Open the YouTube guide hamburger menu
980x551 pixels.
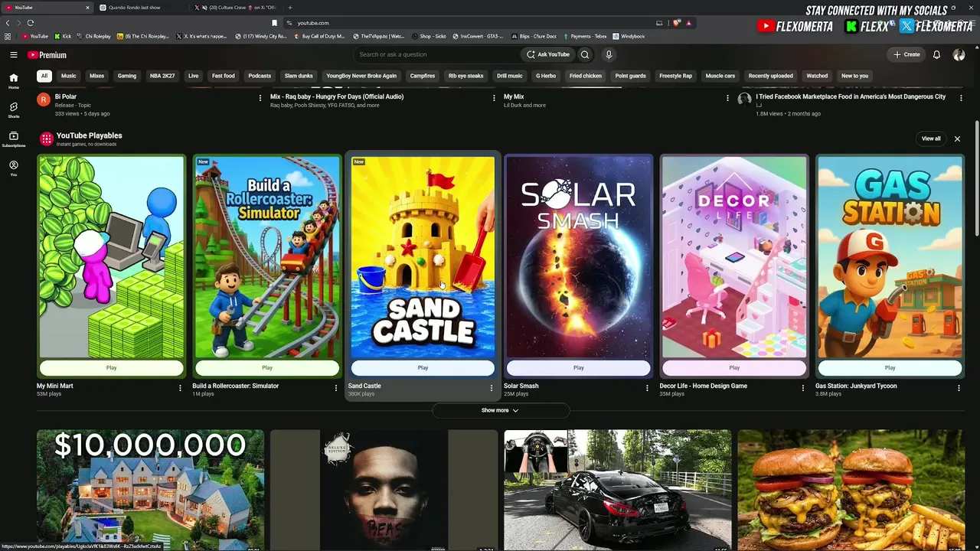[x=13, y=55]
